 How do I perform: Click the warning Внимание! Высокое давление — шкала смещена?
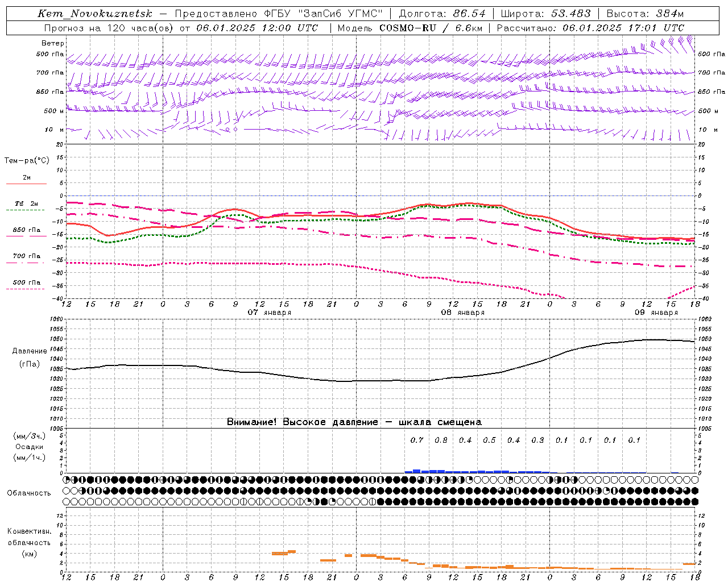pos(354,422)
